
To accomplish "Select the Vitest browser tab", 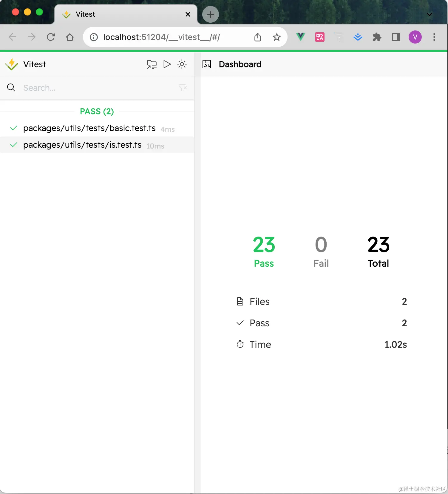I will pos(126,14).
